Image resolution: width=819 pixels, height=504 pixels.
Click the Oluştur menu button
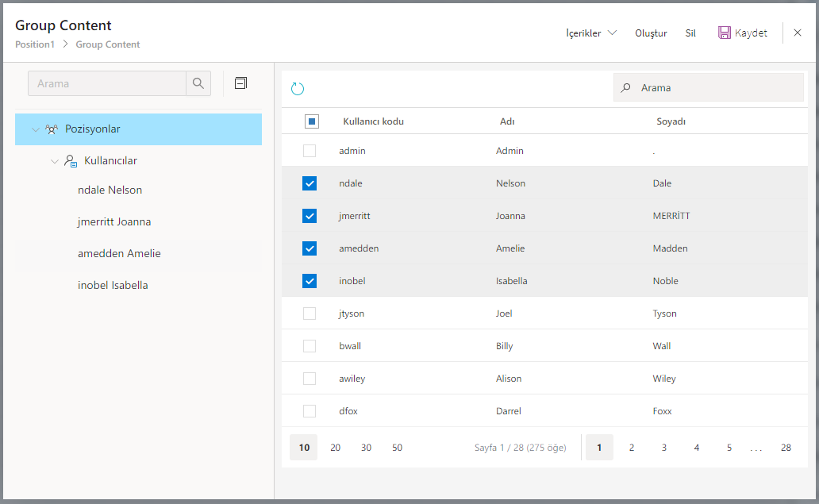[651, 33]
